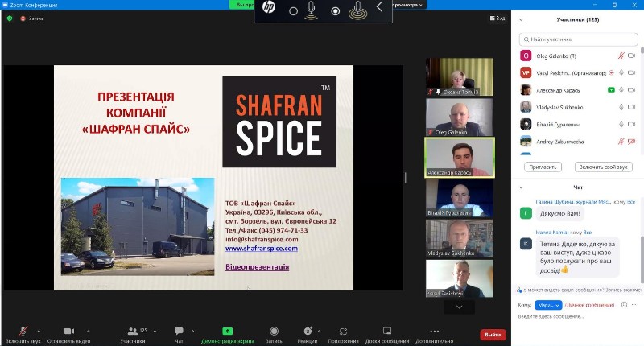This screenshot has height=346, width=644.
Task: Click Александр Карась microphone icon
Action: pyautogui.click(x=621, y=90)
